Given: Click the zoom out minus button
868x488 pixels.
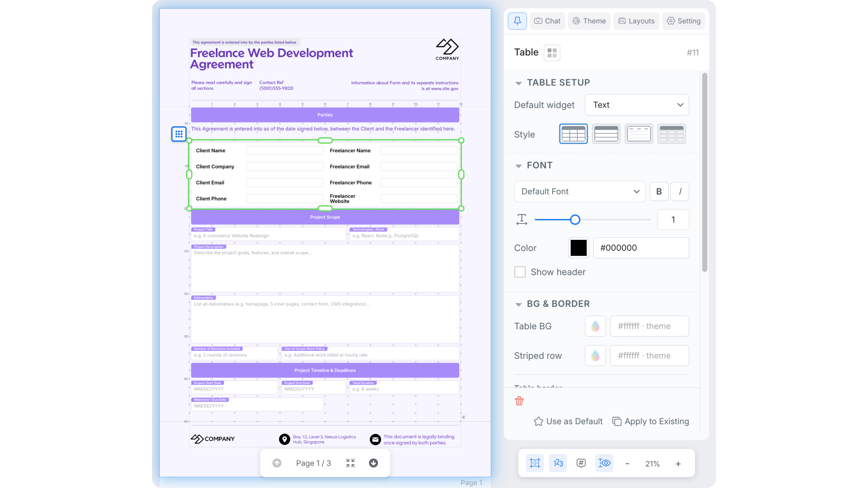Looking at the screenshot, I should (627, 464).
